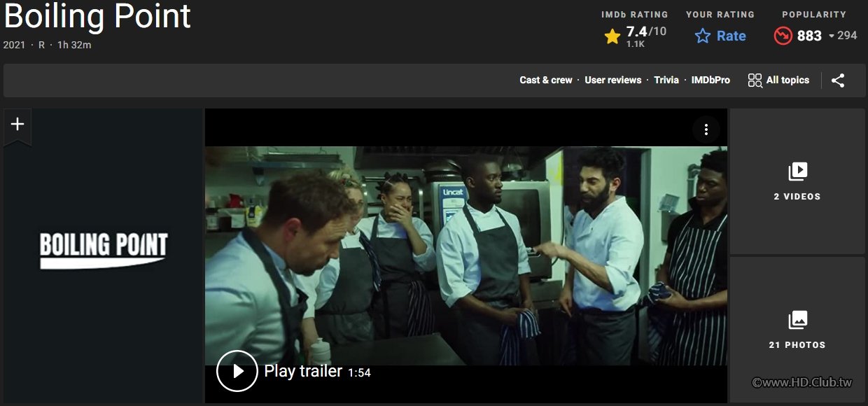Open the three-dot video options menu
Screen dimensions: 868x406
coord(706,129)
